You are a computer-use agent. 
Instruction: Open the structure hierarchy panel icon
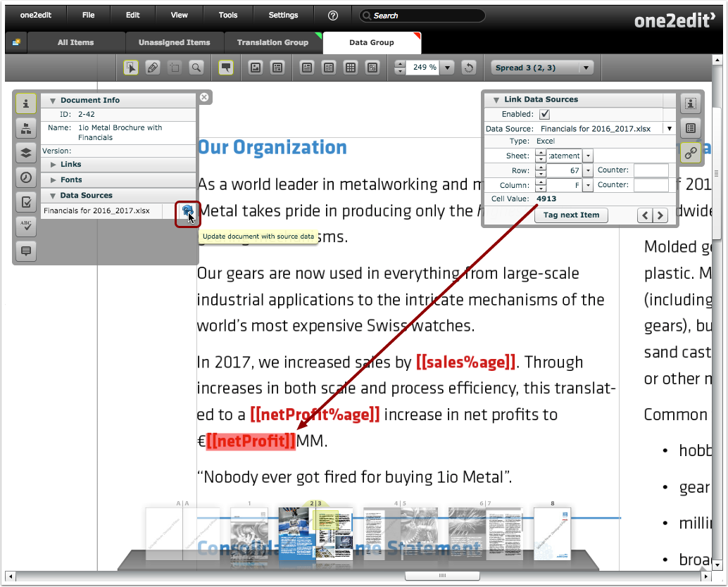26,128
